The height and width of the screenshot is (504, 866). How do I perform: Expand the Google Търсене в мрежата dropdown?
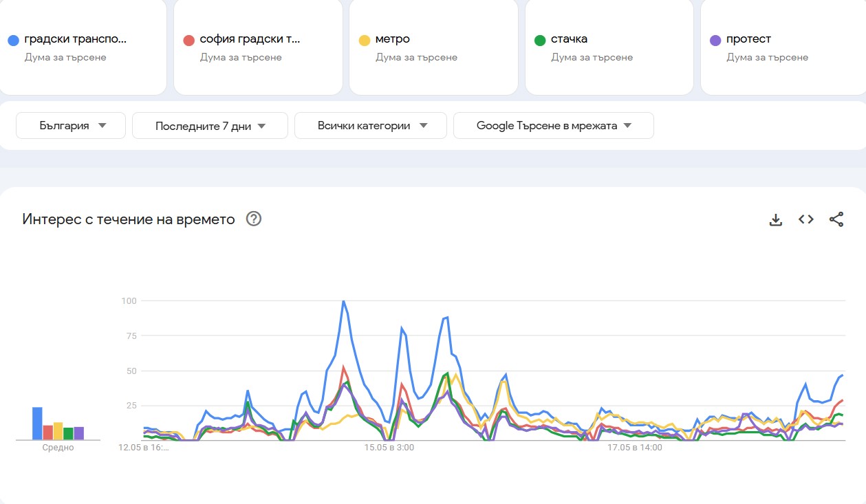click(552, 125)
